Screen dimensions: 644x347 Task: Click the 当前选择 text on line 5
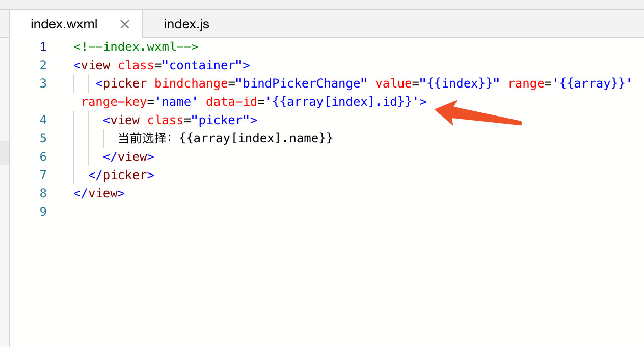[x=145, y=138]
